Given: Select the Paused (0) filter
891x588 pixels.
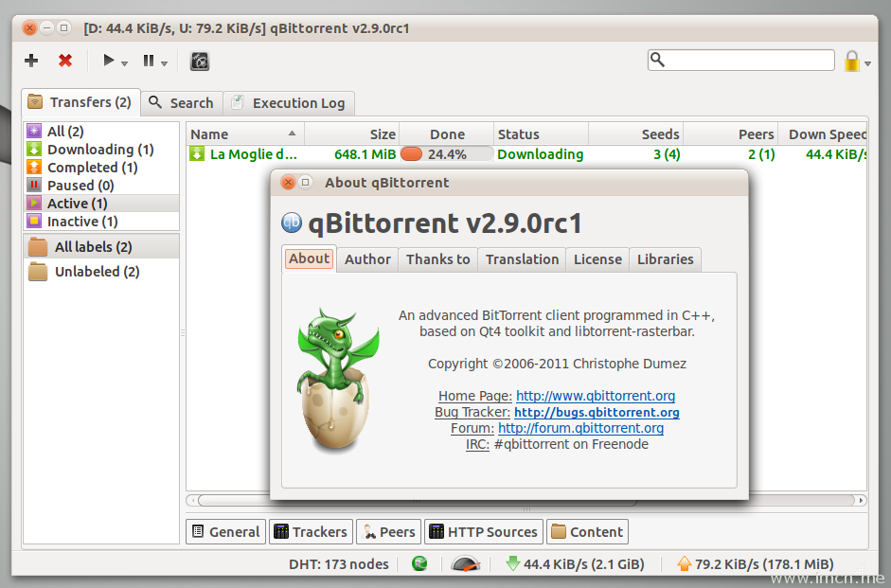Looking at the screenshot, I should point(101,186).
